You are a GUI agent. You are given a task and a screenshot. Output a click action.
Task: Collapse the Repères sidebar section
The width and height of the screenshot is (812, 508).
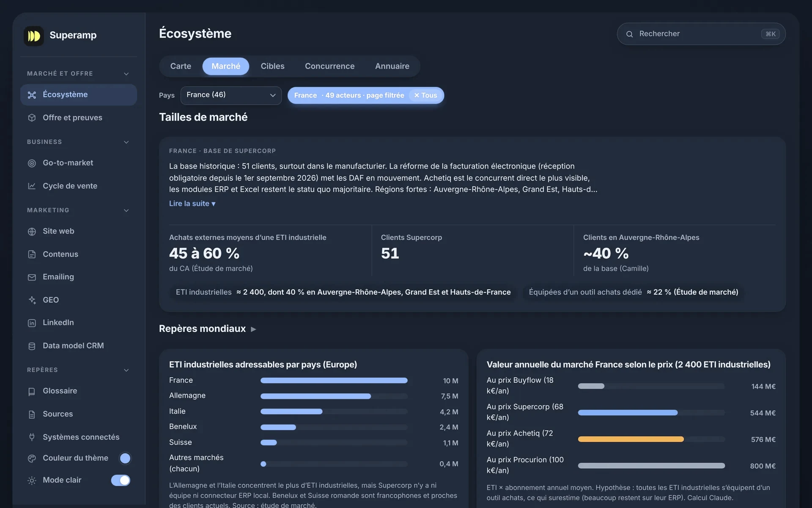[126, 370]
